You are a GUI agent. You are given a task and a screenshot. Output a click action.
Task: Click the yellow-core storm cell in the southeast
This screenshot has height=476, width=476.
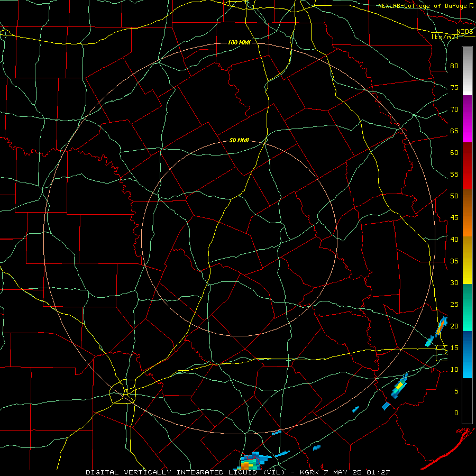[400, 386]
